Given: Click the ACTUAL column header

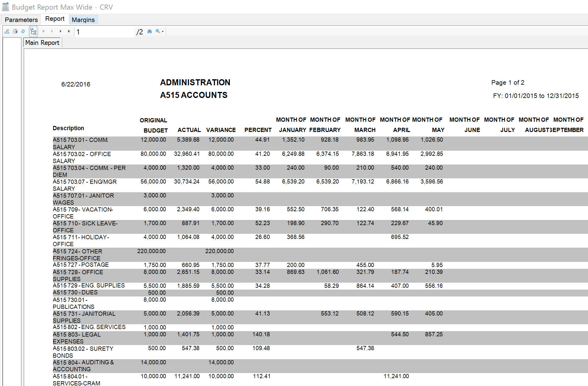Looking at the screenshot, I should pos(189,130).
